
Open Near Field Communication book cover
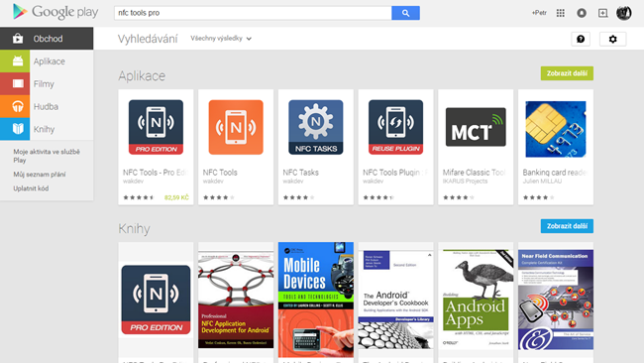tap(555, 300)
